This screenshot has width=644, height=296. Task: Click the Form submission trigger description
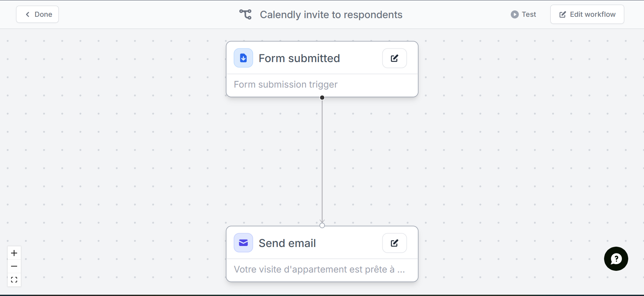coord(286,85)
